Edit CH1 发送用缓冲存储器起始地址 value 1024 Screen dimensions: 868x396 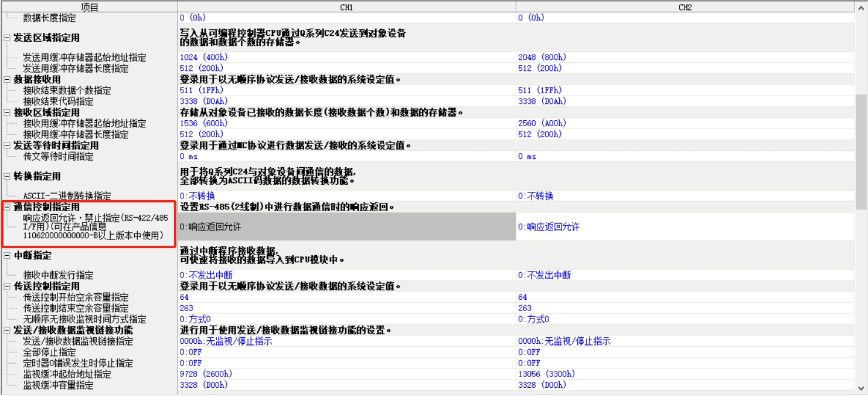[346, 57]
